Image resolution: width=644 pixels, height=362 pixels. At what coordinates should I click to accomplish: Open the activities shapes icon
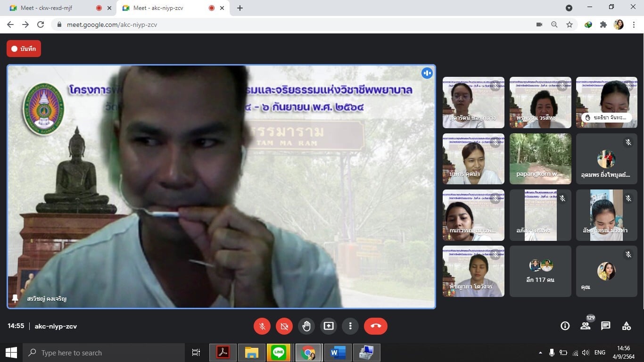pyautogui.click(x=627, y=326)
